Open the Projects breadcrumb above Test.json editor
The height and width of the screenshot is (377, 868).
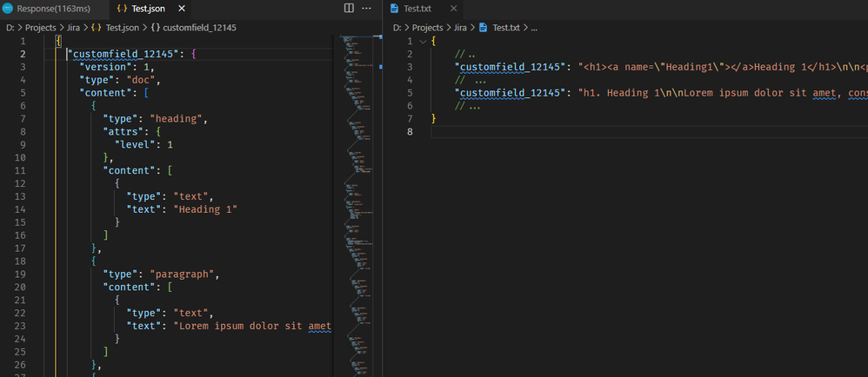pyautogui.click(x=40, y=28)
